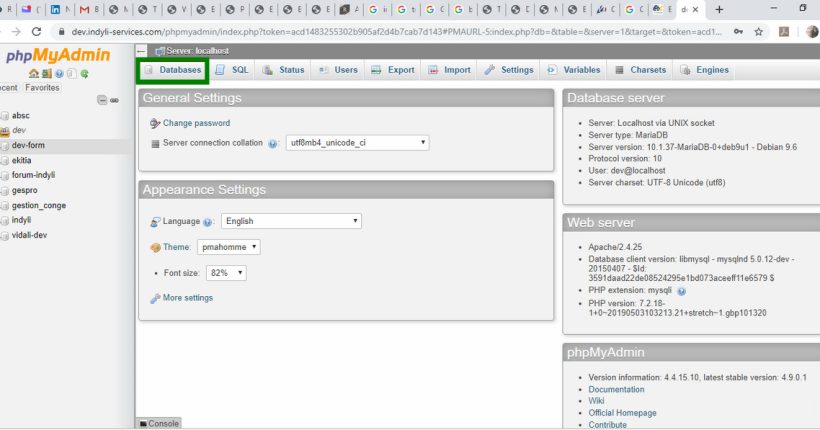Select the indyli database name
The image size is (820, 430).
coord(21,220)
